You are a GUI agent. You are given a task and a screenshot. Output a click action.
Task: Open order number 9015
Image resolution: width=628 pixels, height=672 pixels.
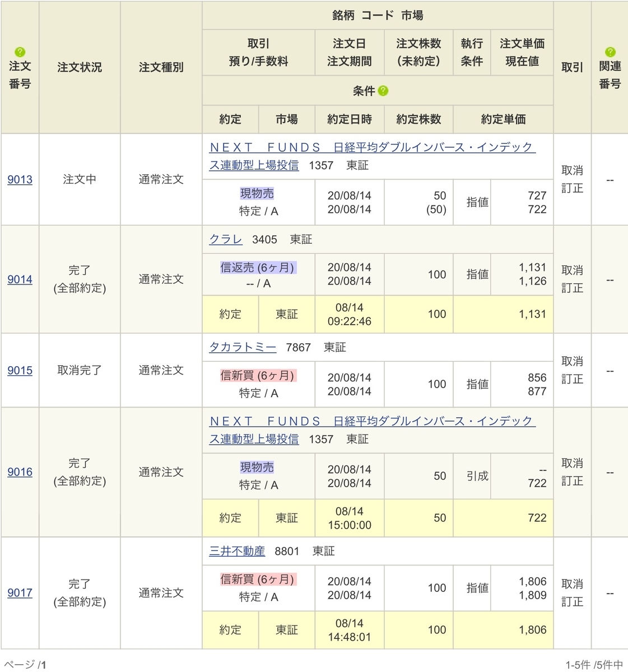tap(20, 371)
